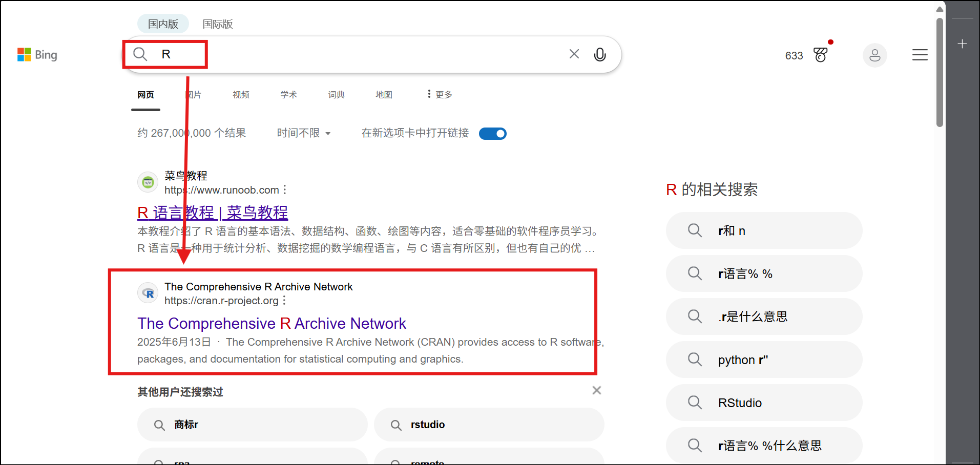
Task: Close the 其他用户还搜索过 section
Action: (597, 390)
